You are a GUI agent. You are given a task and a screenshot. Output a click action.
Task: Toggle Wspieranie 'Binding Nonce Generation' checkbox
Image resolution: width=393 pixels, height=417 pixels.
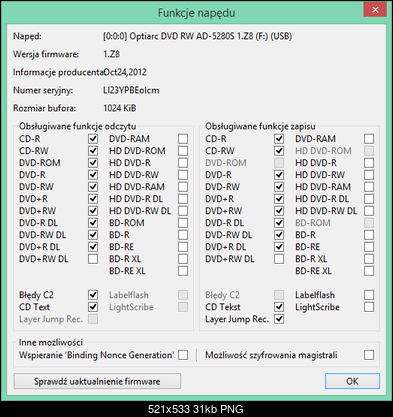183,355
